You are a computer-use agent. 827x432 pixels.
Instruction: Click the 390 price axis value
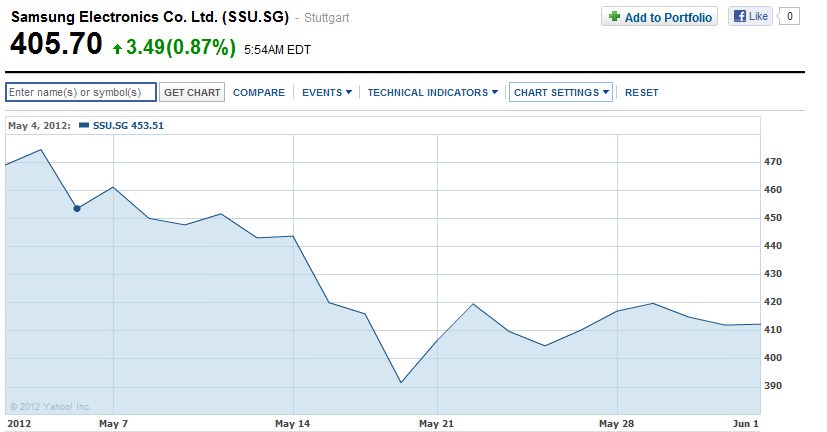(773, 386)
